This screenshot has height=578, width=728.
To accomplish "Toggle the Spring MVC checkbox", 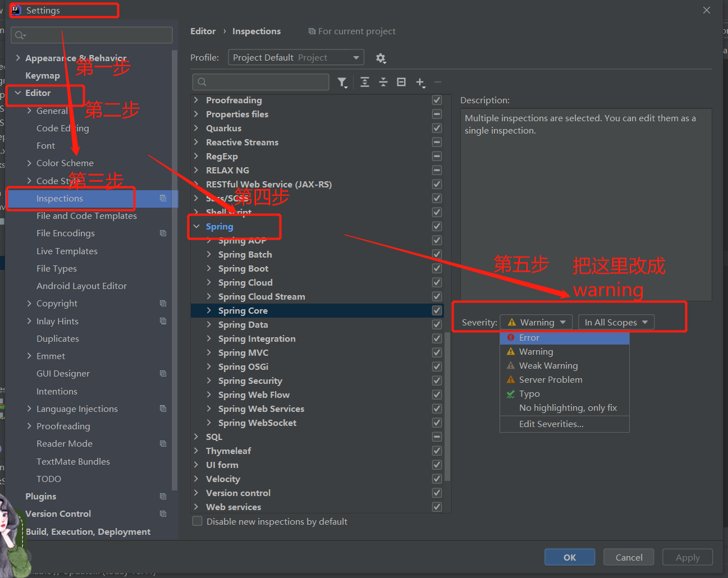I will [x=437, y=352].
